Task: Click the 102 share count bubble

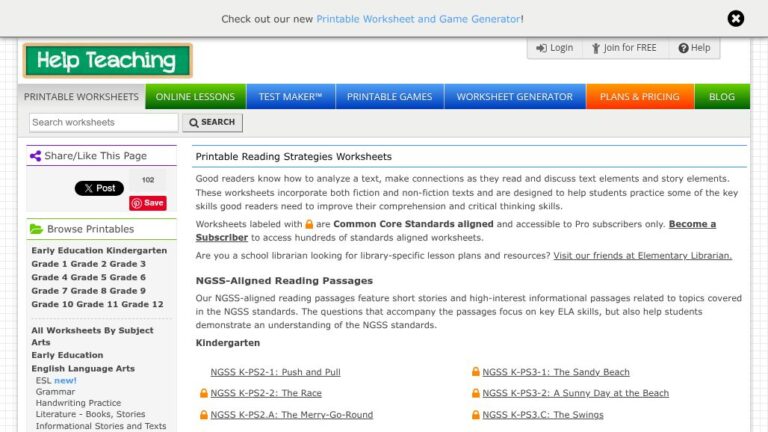Action: [x=148, y=180]
